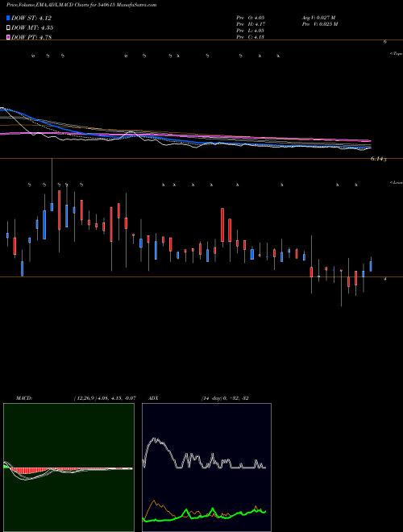Click the 'Avg V: 0.027 M' volume text
Viewport: 403px width, 532px height.
pyautogui.click(x=318, y=17)
